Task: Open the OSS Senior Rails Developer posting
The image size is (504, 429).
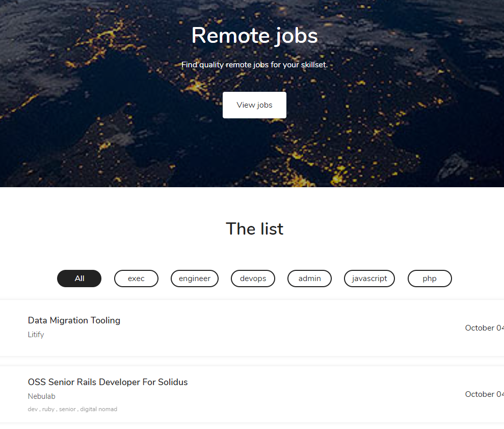Action: pyautogui.click(x=108, y=382)
